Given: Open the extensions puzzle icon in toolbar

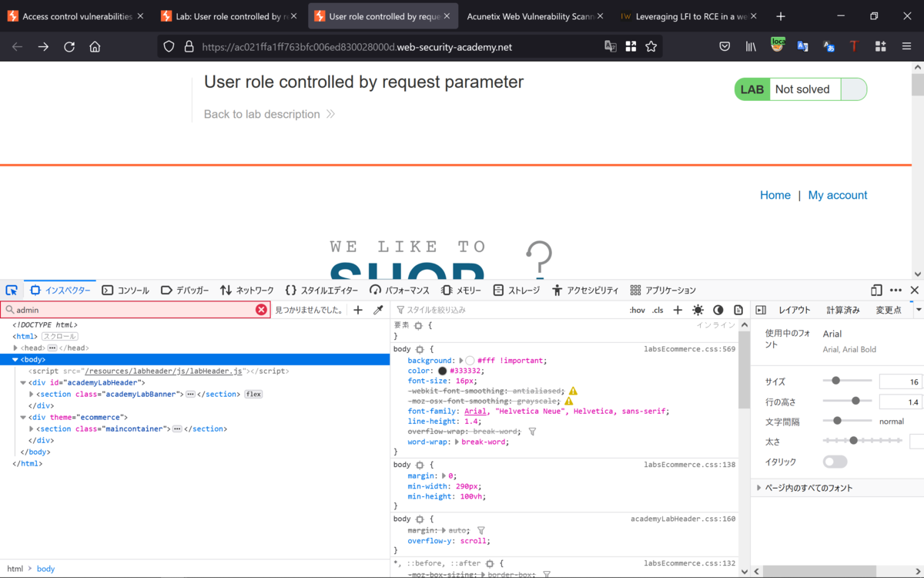Looking at the screenshot, I should click(x=880, y=47).
